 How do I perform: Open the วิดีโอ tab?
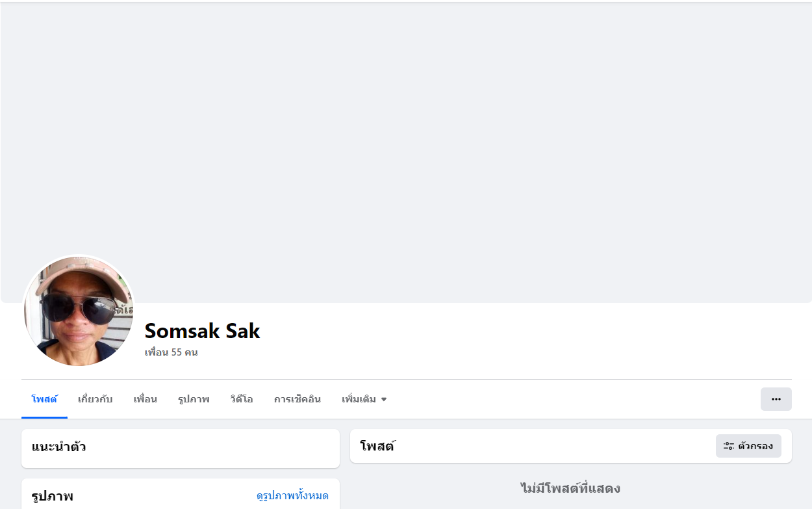[x=241, y=399]
